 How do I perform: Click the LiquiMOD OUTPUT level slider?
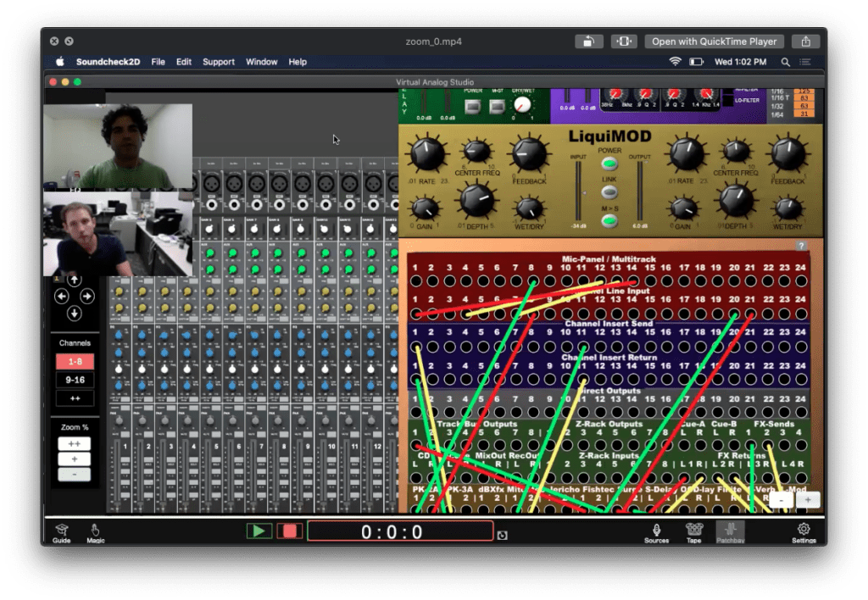(x=640, y=191)
